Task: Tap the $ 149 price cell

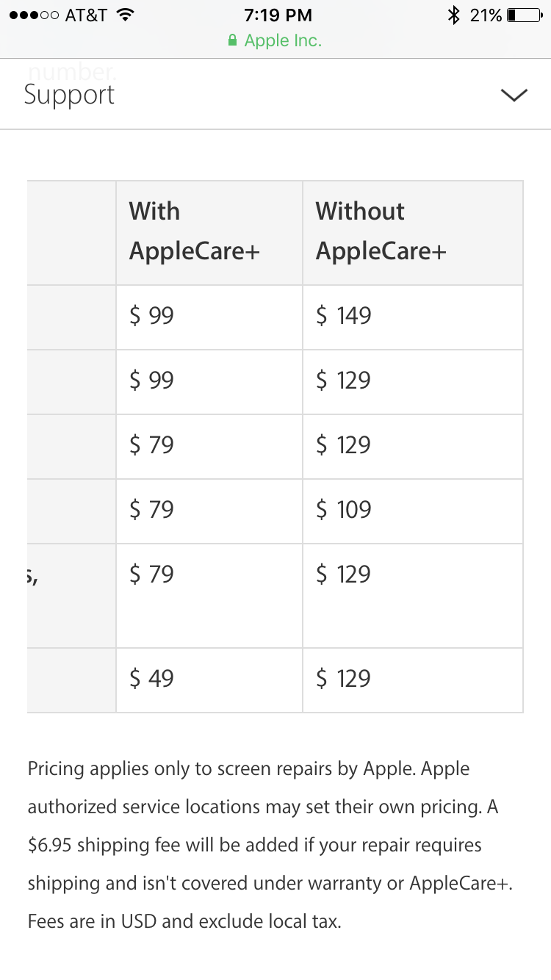Action: [x=413, y=317]
